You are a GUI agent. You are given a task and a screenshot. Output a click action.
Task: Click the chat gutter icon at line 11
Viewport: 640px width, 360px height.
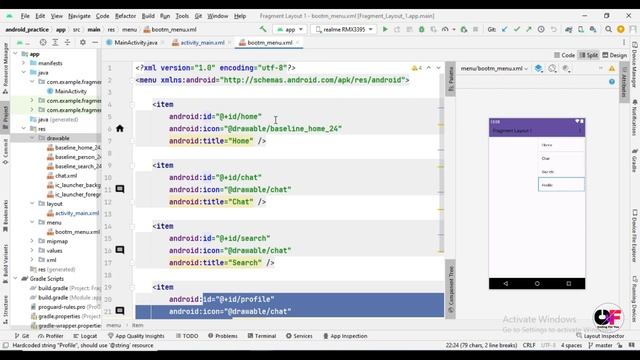[120, 189]
